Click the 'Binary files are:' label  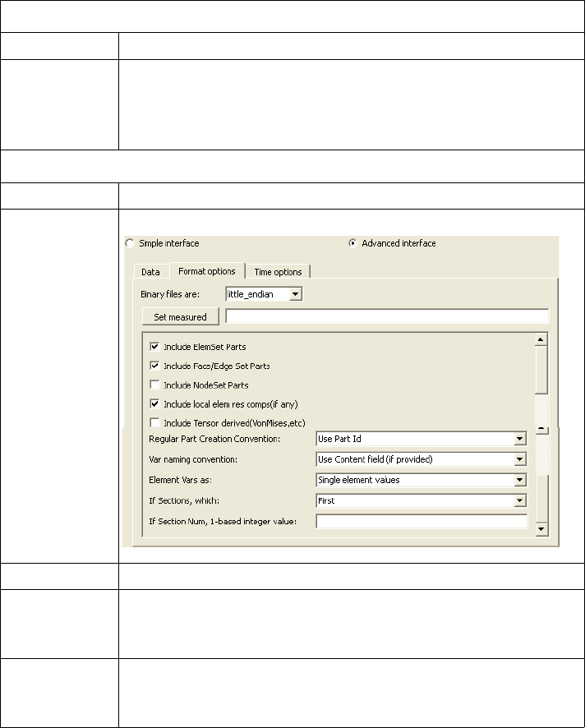tap(170, 294)
